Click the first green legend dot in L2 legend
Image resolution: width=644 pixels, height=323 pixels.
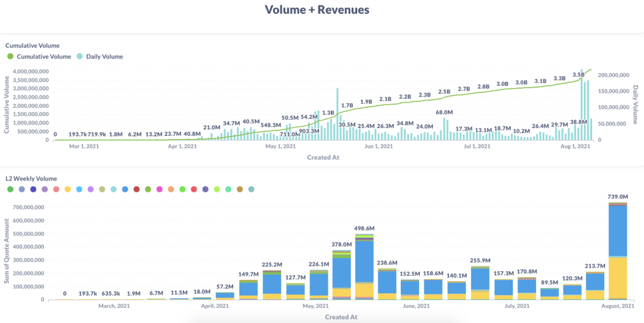pyautogui.click(x=10, y=189)
